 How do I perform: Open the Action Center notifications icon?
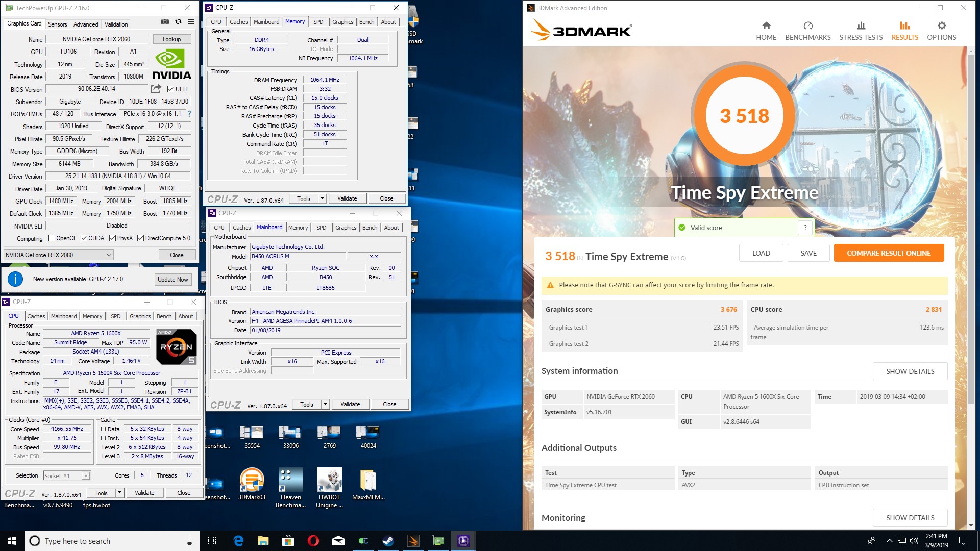coord(963,541)
